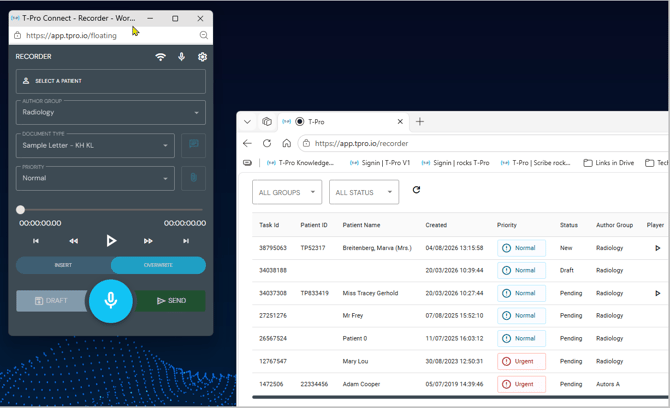Click the site info lock icon in browser
The image size is (670, 408).
[306, 144]
